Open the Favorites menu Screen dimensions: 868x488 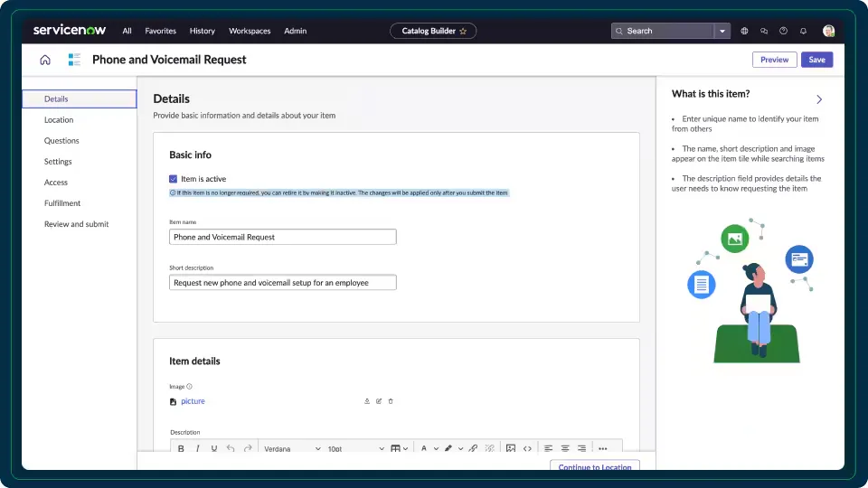tap(161, 31)
